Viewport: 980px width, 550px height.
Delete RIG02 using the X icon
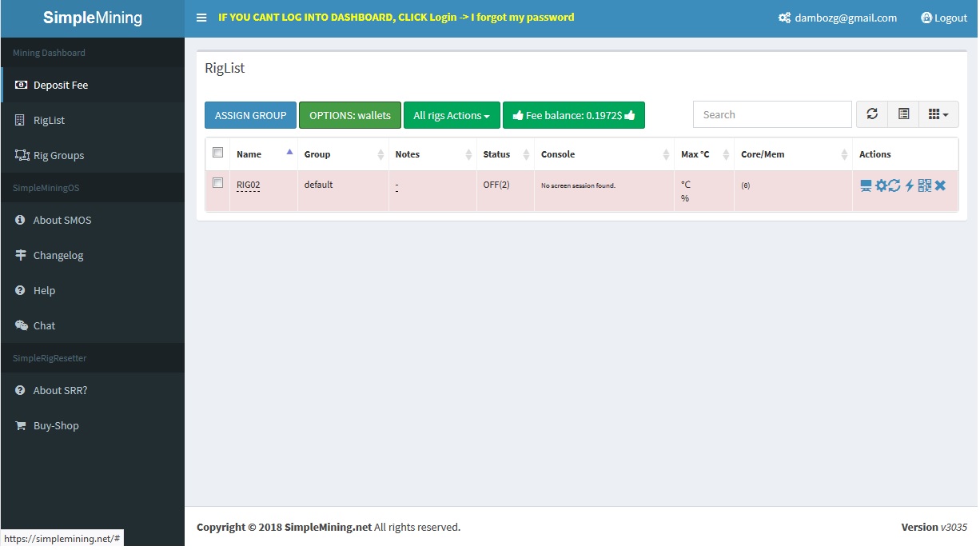coord(940,185)
